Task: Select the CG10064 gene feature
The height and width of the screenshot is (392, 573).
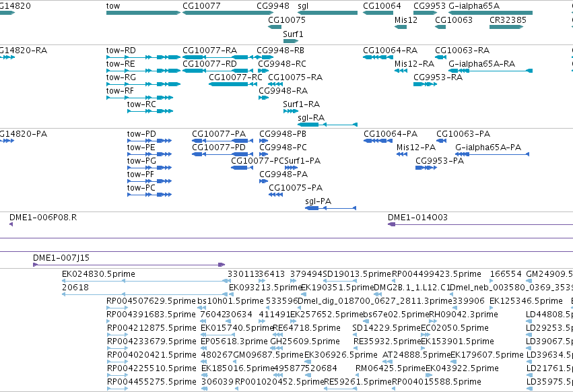Action: (x=378, y=13)
